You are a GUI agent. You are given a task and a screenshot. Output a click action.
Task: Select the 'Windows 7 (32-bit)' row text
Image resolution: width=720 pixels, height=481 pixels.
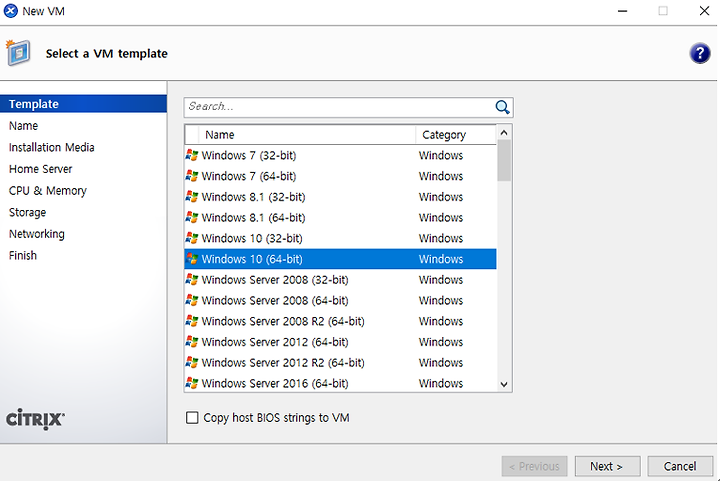(x=249, y=155)
